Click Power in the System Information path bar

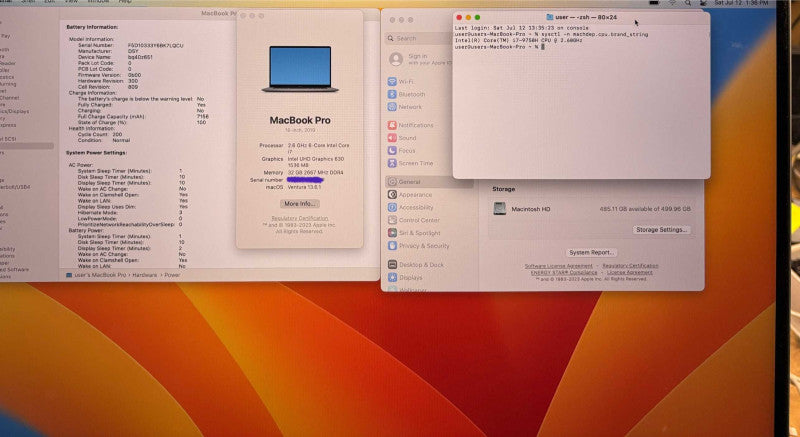tap(172, 275)
